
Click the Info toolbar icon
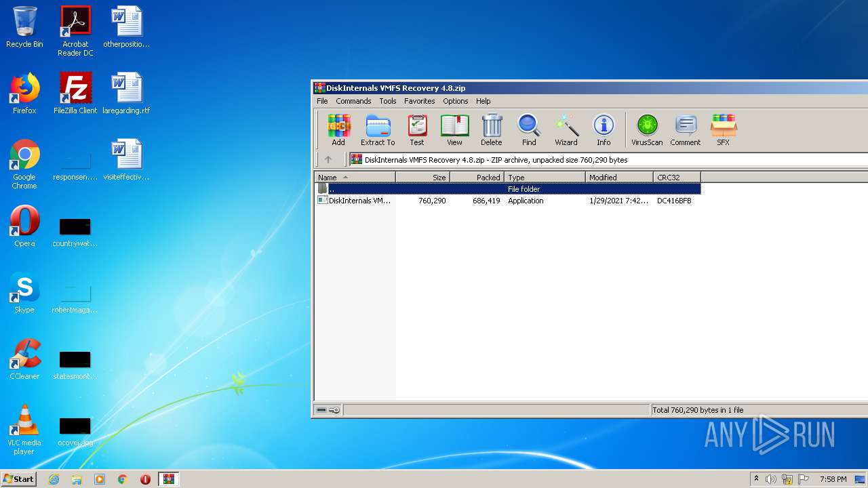click(604, 129)
